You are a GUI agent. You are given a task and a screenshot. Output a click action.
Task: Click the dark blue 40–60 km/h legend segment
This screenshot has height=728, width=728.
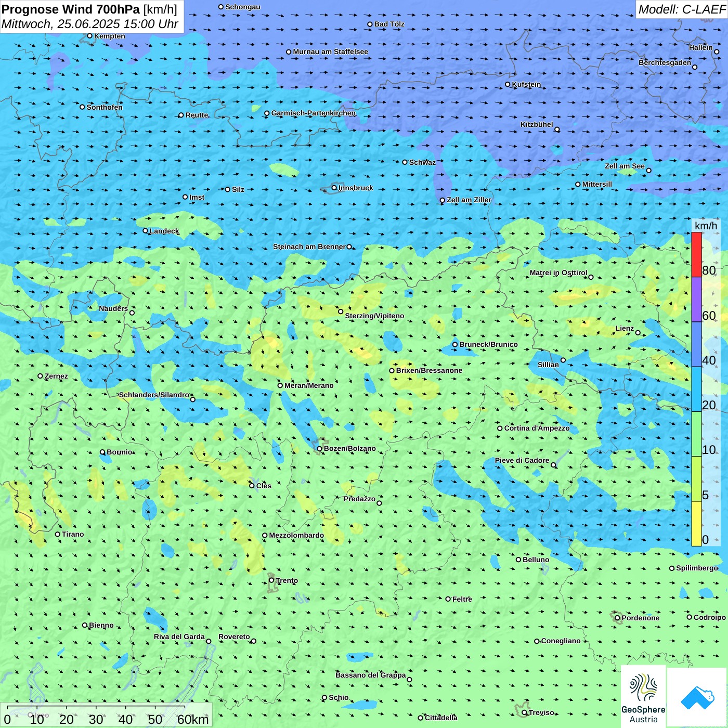click(696, 344)
